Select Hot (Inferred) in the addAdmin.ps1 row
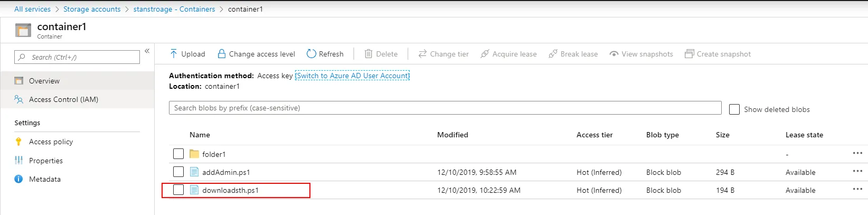Image resolution: width=868 pixels, height=215 pixels. pyautogui.click(x=599, y=172)
